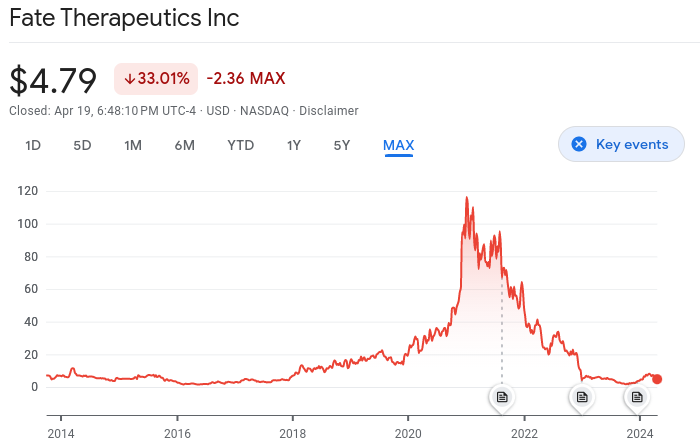Click the X icon in Key events
The width and height of the screenshot is (700, 446).
click(x=578, y=144)
